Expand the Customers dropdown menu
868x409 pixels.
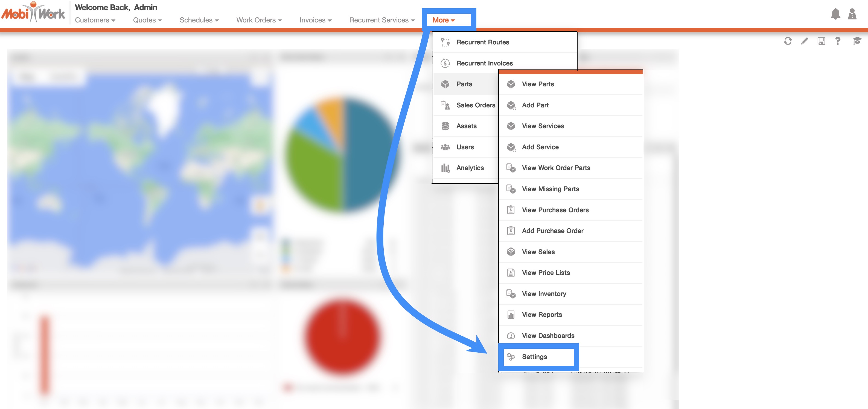pos(95,20)
